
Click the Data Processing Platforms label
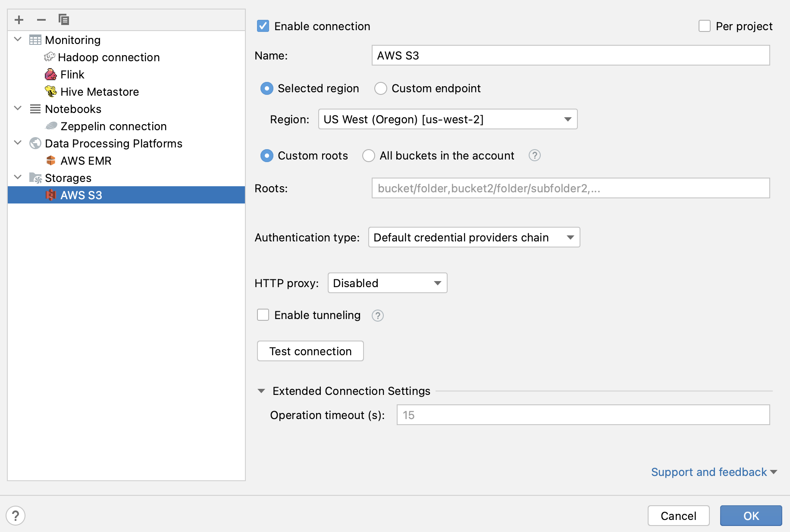point(114,144)
